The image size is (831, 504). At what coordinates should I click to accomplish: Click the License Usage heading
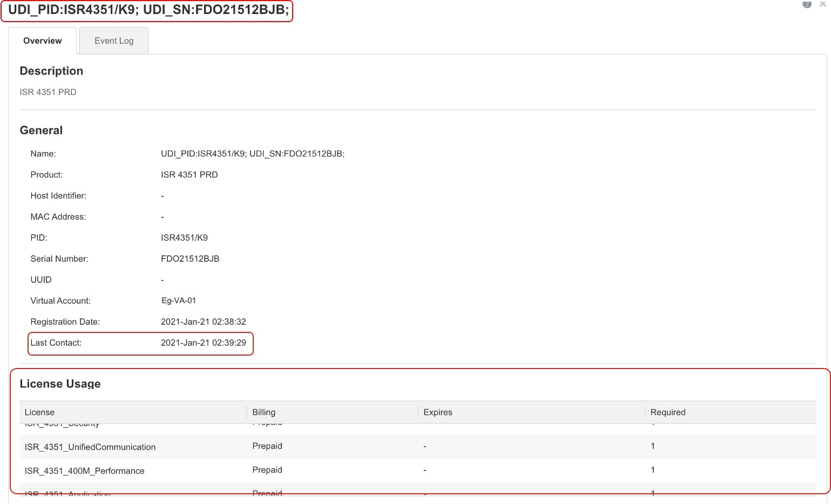click(60, 384)
